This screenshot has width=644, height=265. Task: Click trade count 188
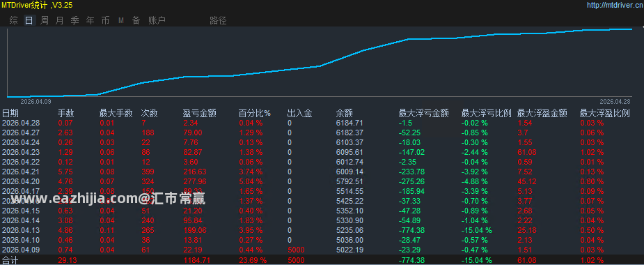coord(148,132)
